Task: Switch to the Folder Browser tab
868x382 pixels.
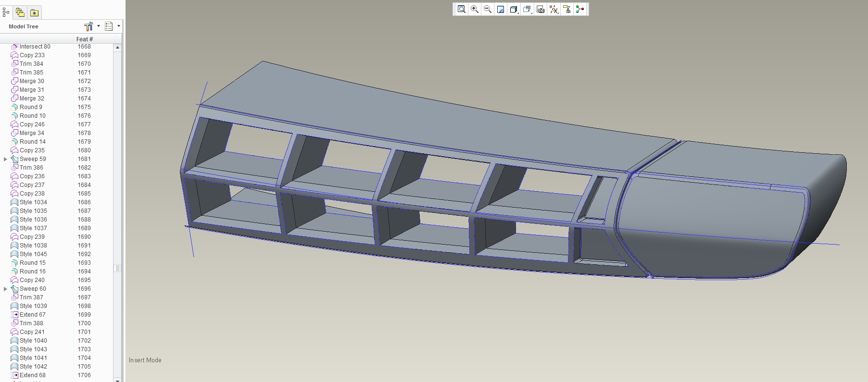Action: coord(20,12)
